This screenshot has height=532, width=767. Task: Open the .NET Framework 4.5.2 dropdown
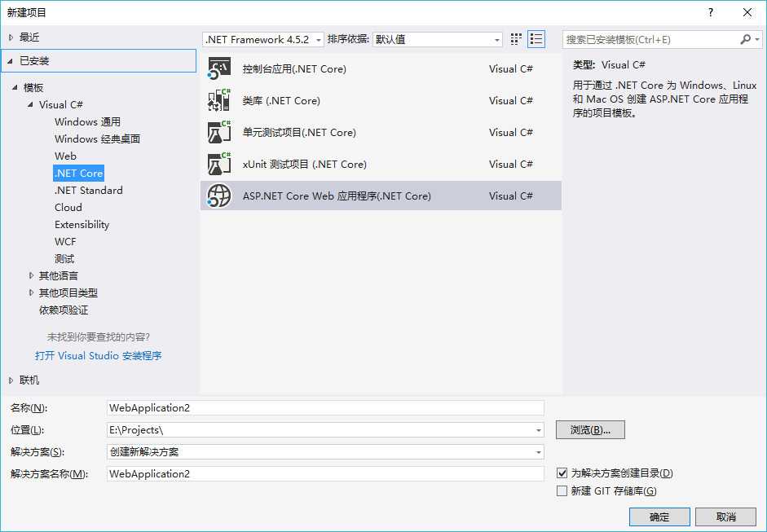(x=263, y=39)
